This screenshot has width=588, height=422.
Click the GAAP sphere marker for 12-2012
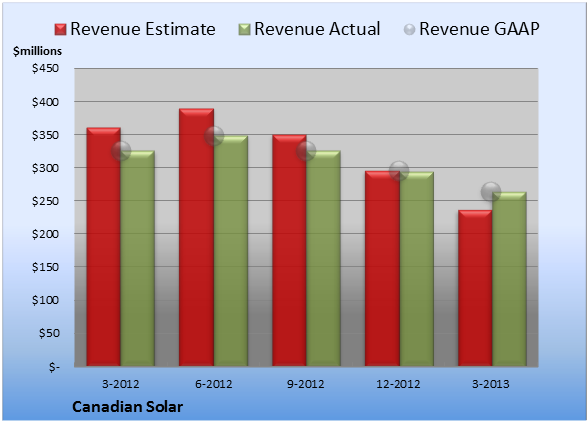pos(399,171)
